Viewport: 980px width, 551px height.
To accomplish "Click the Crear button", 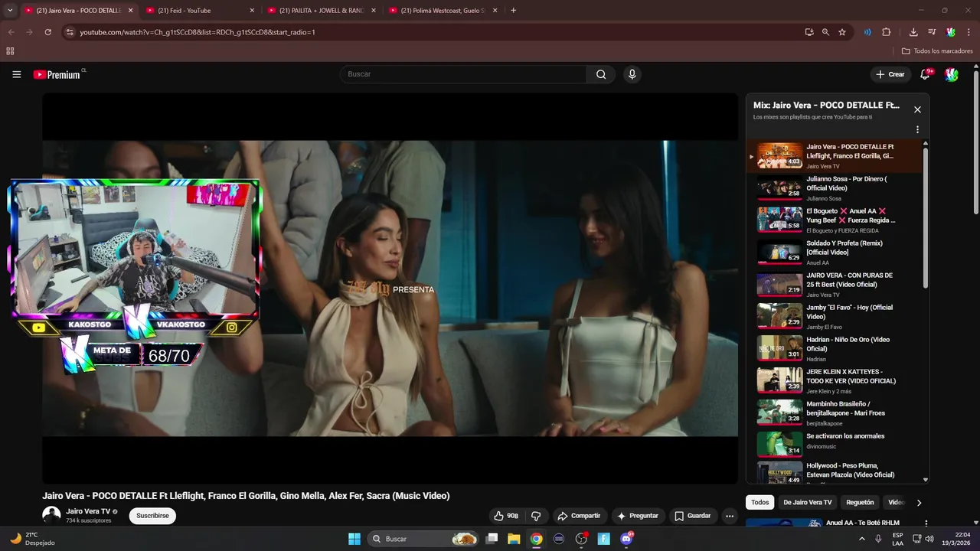I will tap(890, 74).
